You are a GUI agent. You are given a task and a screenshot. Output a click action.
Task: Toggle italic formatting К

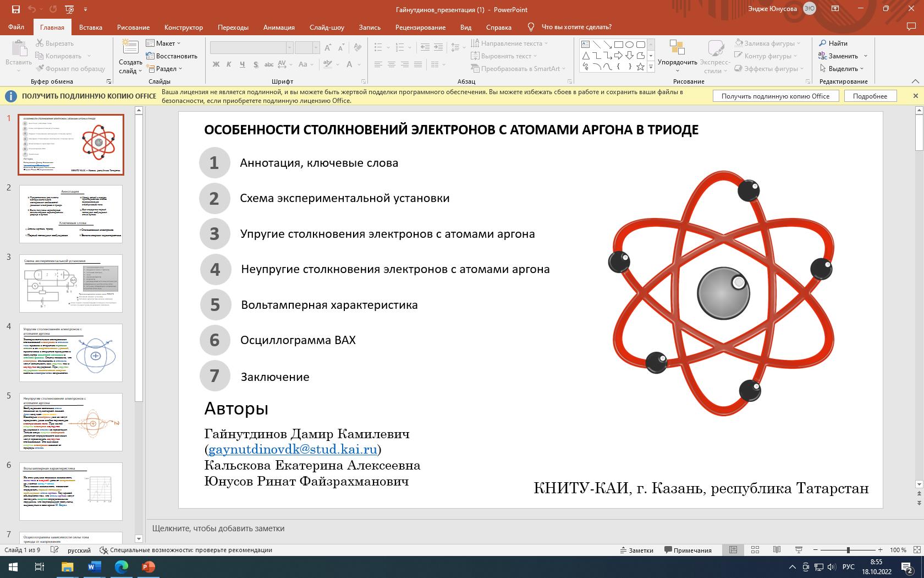[229, 64]
